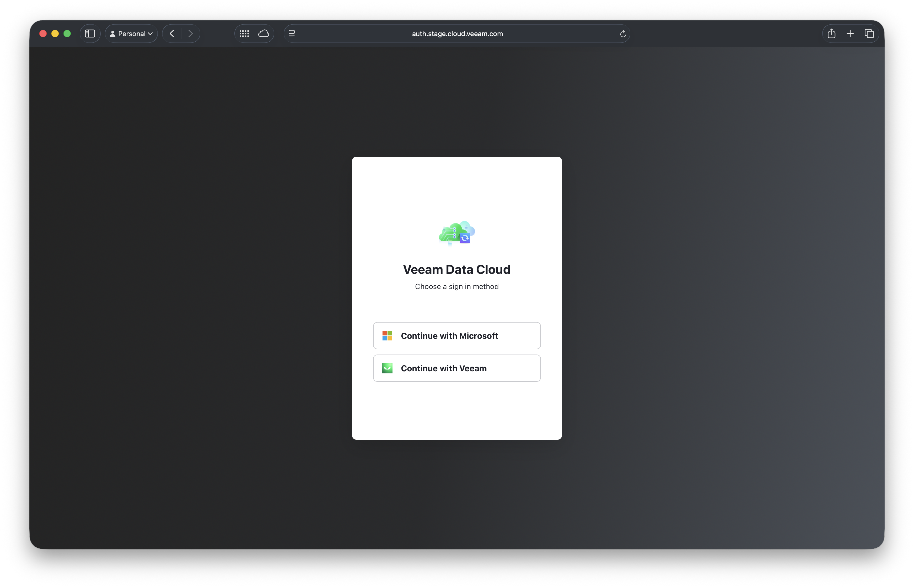The height and width of the screenshot is (588, 914).
Task: Open the Personal profile dropdown
Action: pyautogui.click(x=131, y=34)
